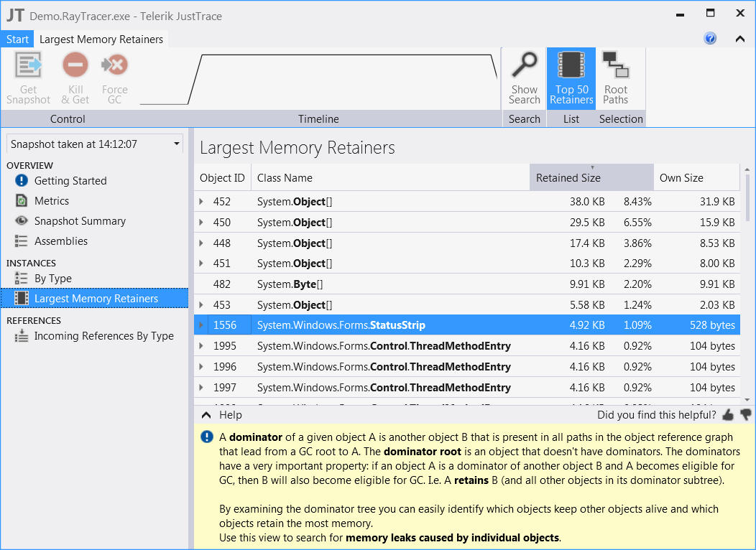Expand row 451 System.Object[]
The width and height of the screenshot is (756, 550).
(201, 264)
